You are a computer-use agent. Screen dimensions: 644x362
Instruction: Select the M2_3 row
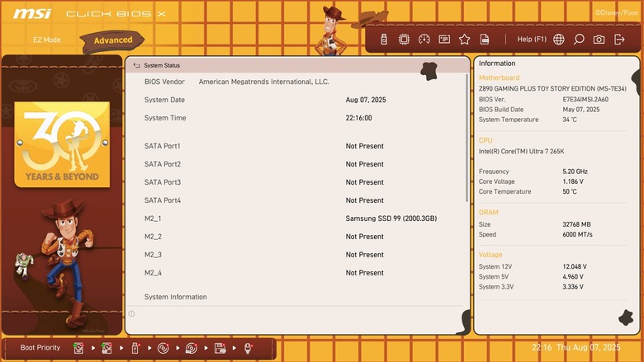pos(296,255)
